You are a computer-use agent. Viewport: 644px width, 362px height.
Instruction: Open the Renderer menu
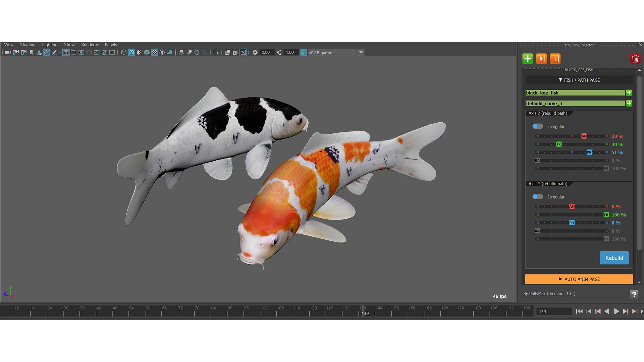(x=90, y=45)
